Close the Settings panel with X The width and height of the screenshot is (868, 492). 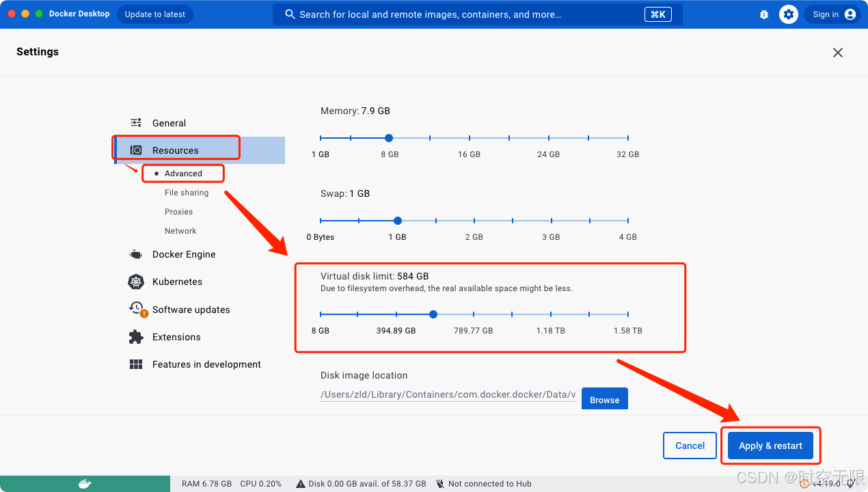pos(838,53)
